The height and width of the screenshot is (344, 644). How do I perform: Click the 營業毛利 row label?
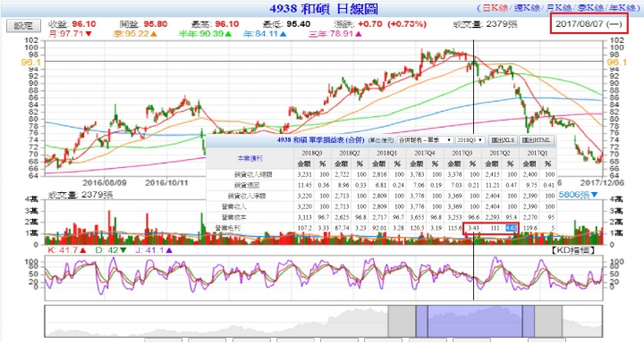(228, 228)
